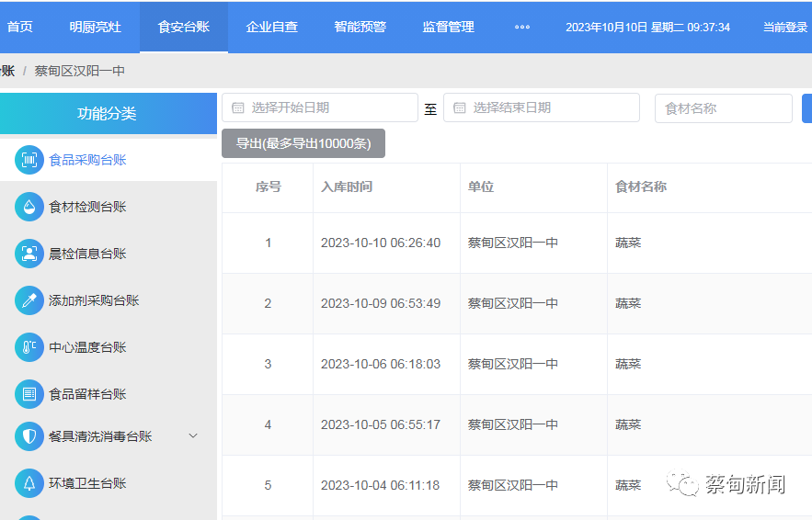
Task: Click 蔡甸区汉阳一中 in row 1
Action: pos(513,243)
